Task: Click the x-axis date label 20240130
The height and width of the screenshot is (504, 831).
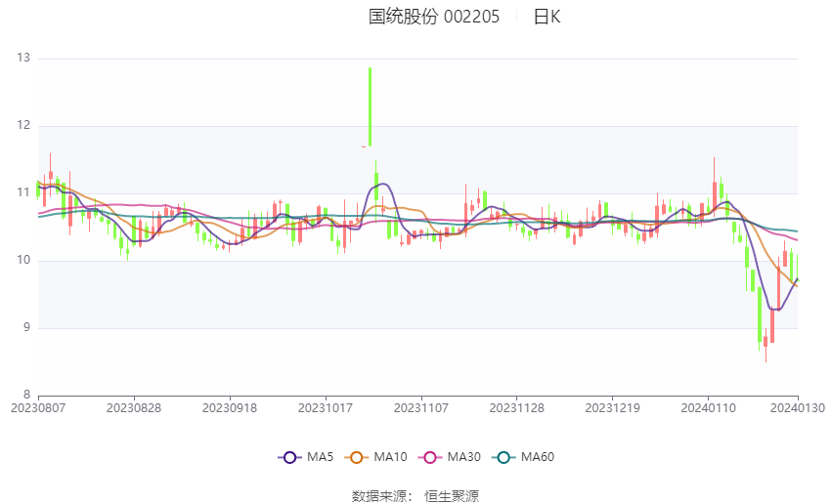Action: [798, 408]
